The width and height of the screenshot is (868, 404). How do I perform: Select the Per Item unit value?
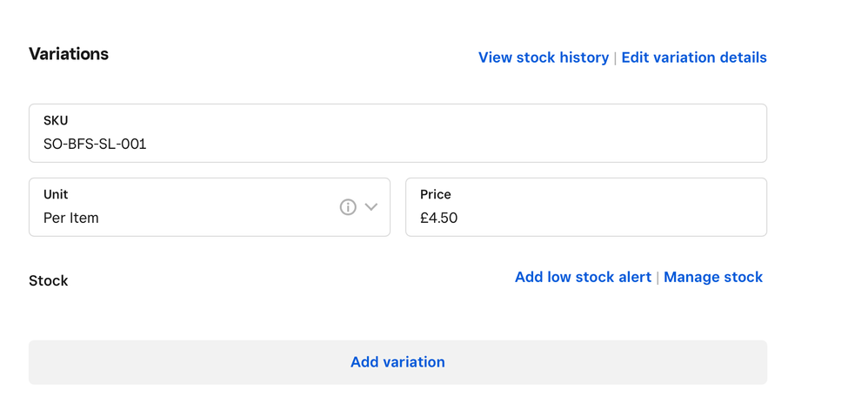coord(70,219)
